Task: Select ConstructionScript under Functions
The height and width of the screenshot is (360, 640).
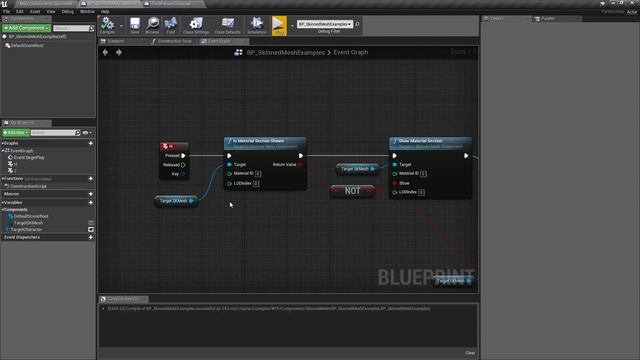Action: (28, 187)
